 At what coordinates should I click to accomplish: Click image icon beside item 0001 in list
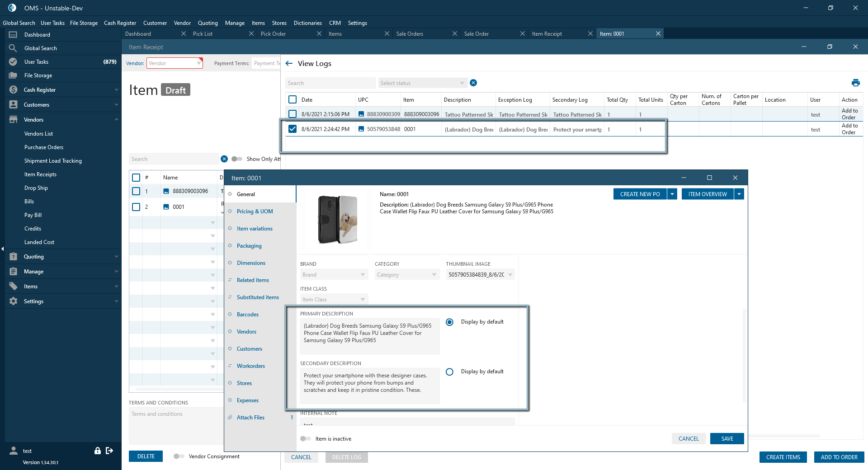[166, 207]
